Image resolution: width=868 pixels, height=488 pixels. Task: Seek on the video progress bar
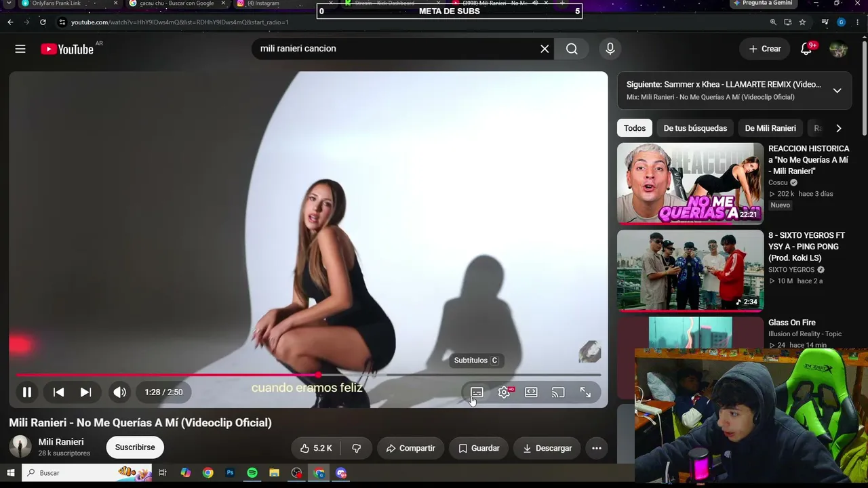[309, 375]
